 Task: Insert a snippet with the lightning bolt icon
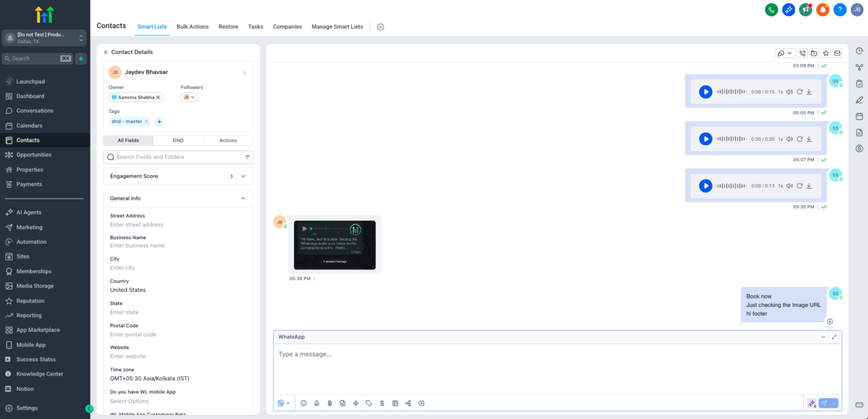(x=355, y=403)
